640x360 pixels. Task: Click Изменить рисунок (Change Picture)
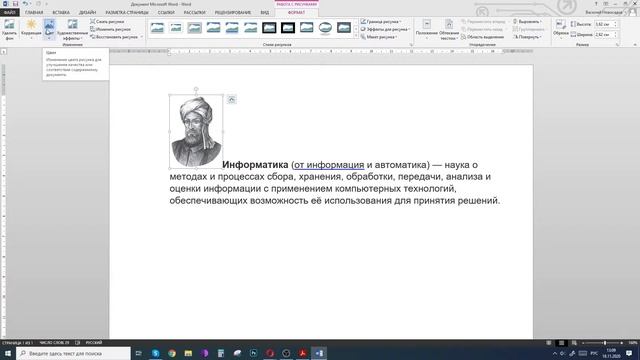(110, 29)
